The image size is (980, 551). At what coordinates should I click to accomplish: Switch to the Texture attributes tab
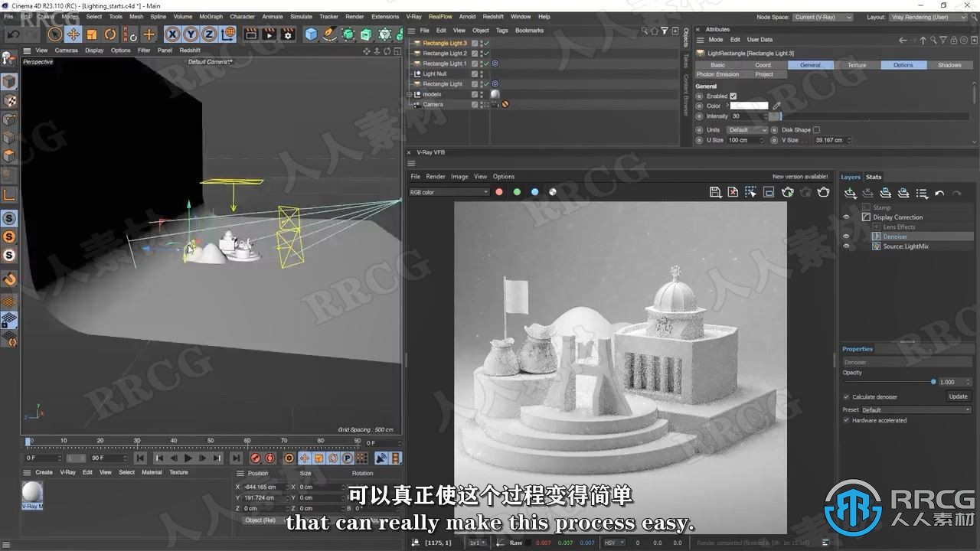click(857, 65)
